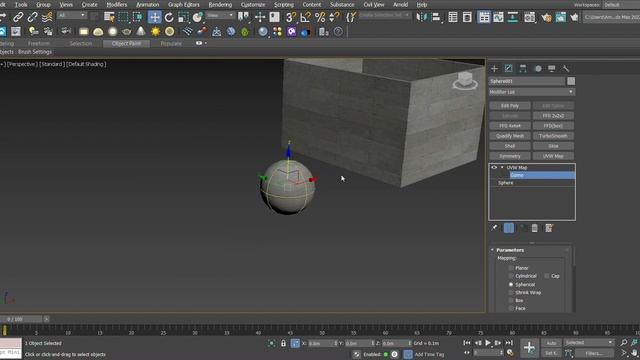Open the Modifiers menu
Screen dimensions: 640x360
(117, 5)
